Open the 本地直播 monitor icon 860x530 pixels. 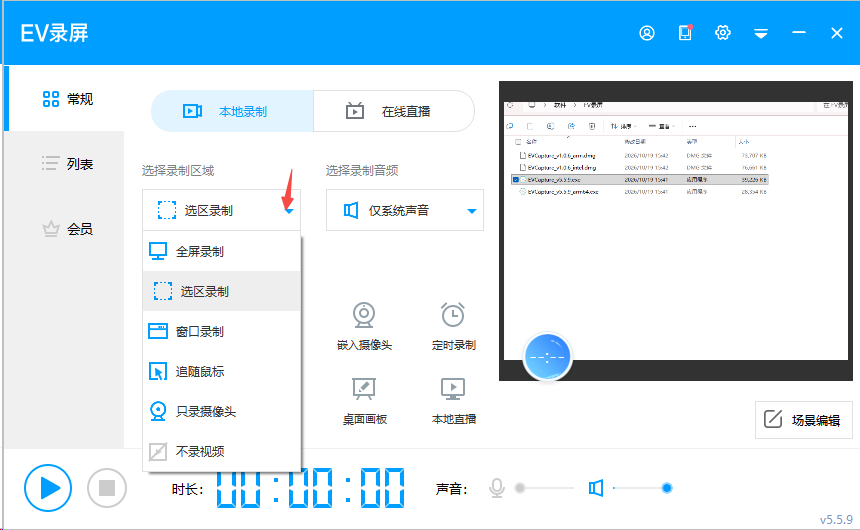(x=453, y=388)
